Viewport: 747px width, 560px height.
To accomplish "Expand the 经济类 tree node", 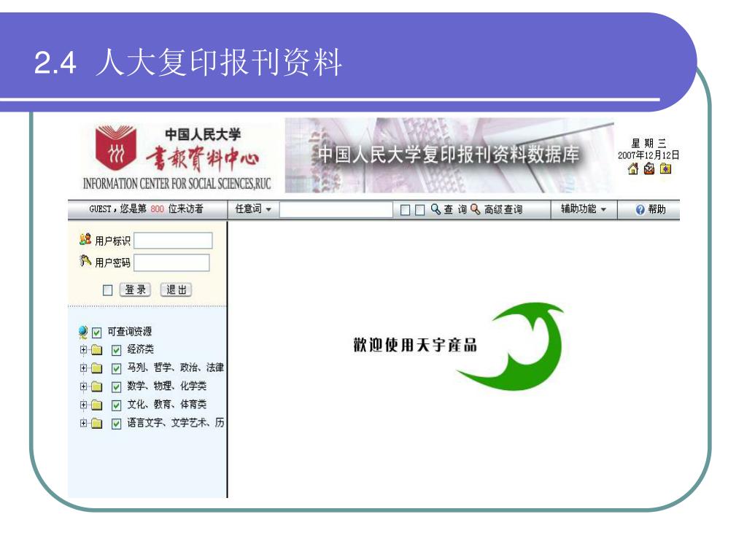I will (x=83, y=349).
